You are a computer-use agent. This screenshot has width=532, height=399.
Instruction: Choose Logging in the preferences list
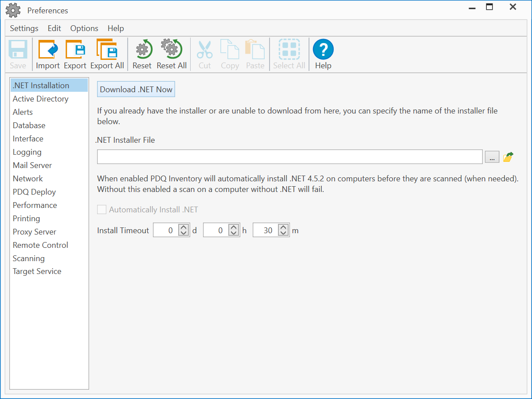pyautogui.click(x=49, y=152)
